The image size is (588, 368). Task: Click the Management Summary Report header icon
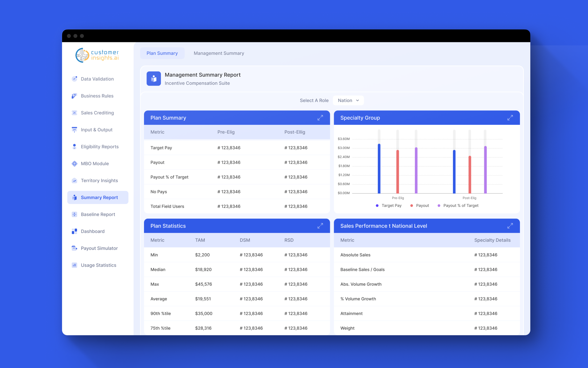(154, 79)
